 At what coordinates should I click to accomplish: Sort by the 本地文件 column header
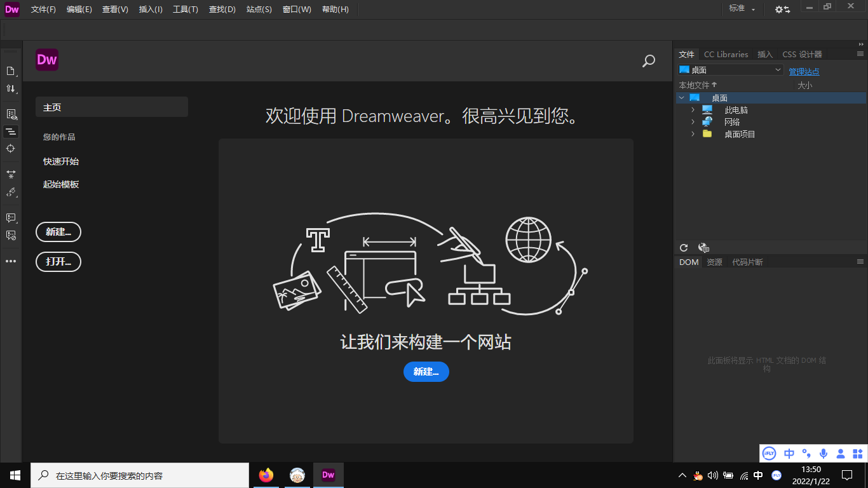[x=698, y=85]
